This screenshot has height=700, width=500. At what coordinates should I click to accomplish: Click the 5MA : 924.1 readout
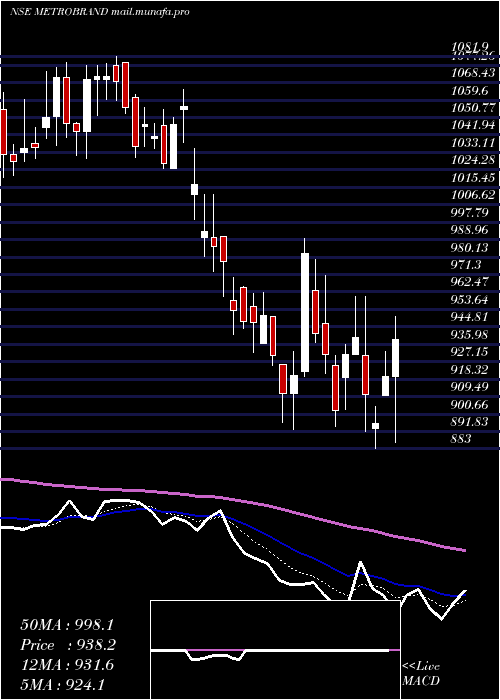coord(62,684)
